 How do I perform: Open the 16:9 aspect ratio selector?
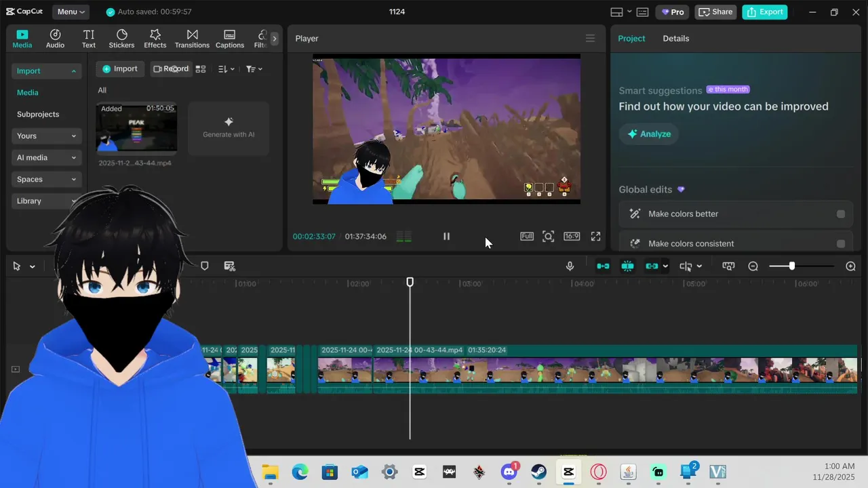572,237
